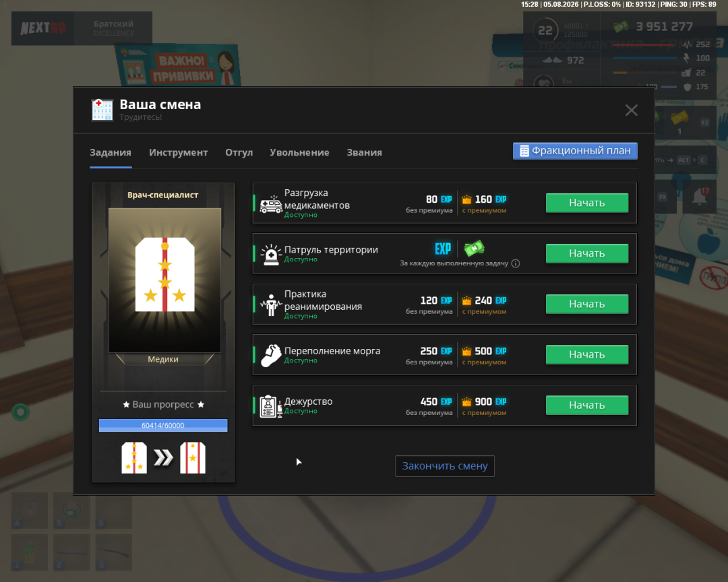Click the siren icon for Патруль территории
This screenshot has height=582, width=728.
pos(271,255)
